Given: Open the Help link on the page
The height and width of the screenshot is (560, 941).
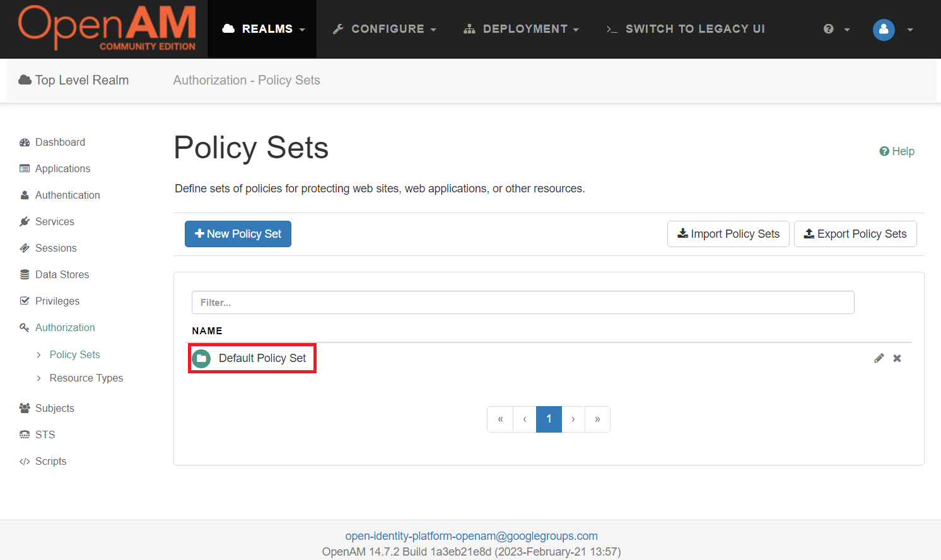Looking at the screenshot, I should 897,151.
